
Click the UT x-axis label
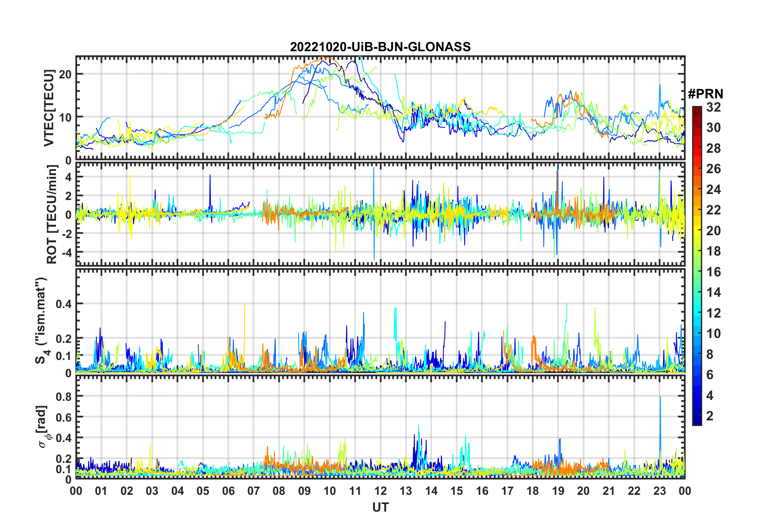pos(380,508)
